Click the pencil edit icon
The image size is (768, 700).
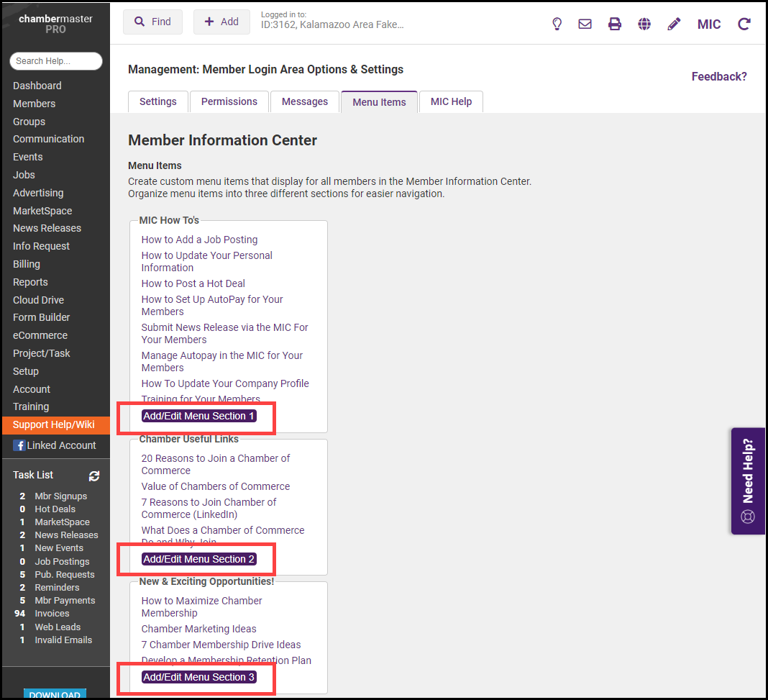pos(674,24)
